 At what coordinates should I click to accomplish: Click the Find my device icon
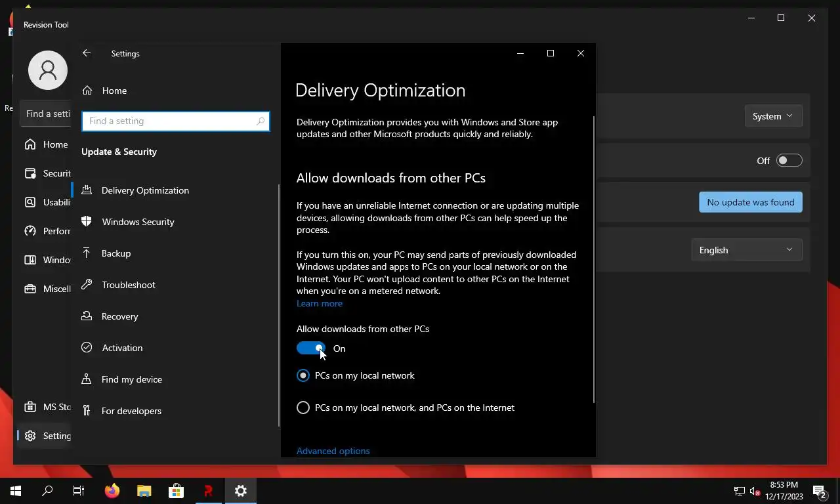[87, 379]
